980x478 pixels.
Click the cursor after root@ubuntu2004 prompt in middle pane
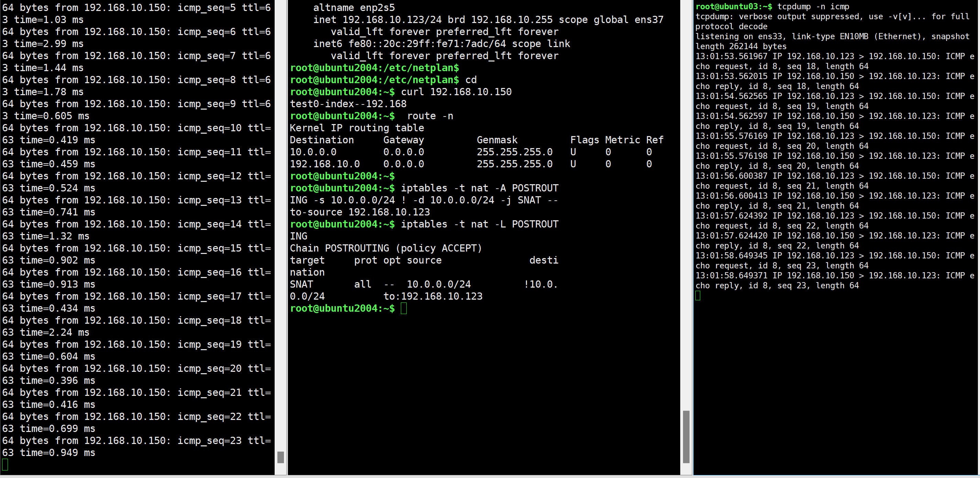[404, 308]
